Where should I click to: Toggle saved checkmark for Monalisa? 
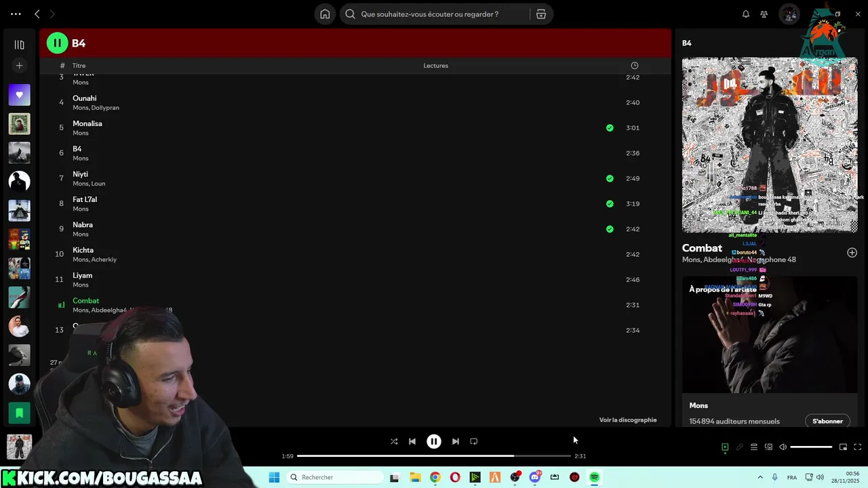pyautogui.click(x=610, y=127)
